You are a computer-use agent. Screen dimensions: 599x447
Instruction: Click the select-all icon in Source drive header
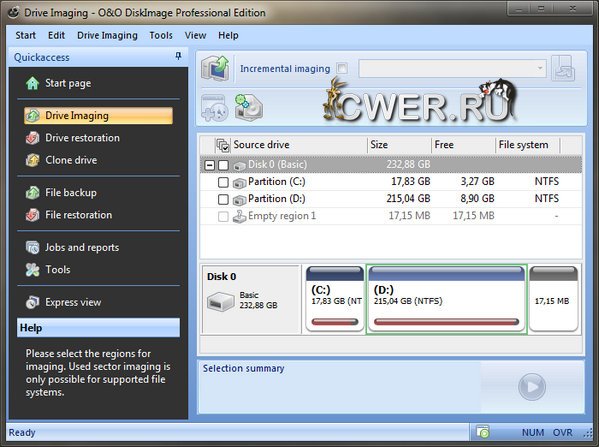pos(223,145)
